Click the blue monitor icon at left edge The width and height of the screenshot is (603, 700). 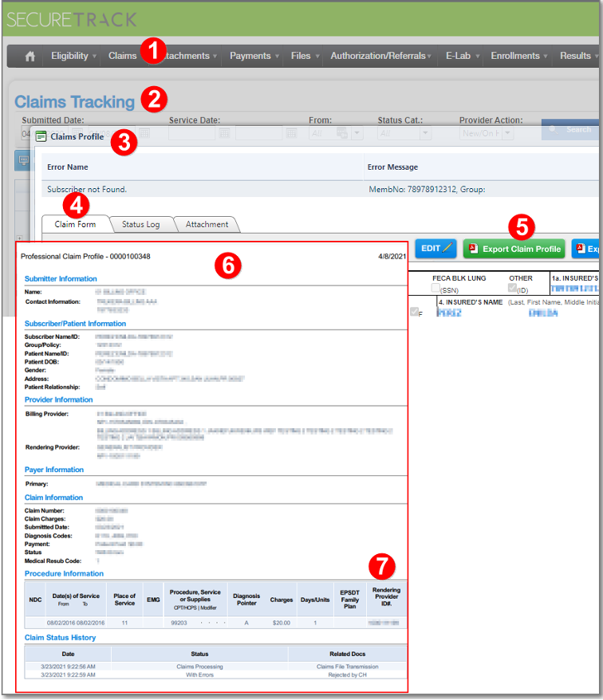pyautogui.click(x=22, y=159)
